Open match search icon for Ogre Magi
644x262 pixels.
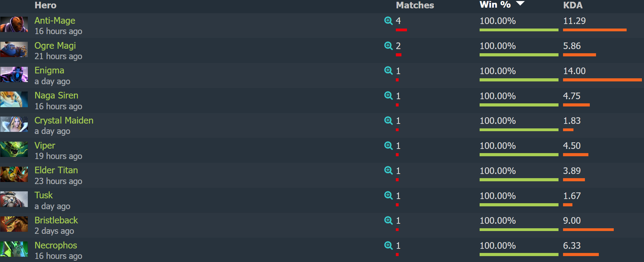tap(388, 46)
